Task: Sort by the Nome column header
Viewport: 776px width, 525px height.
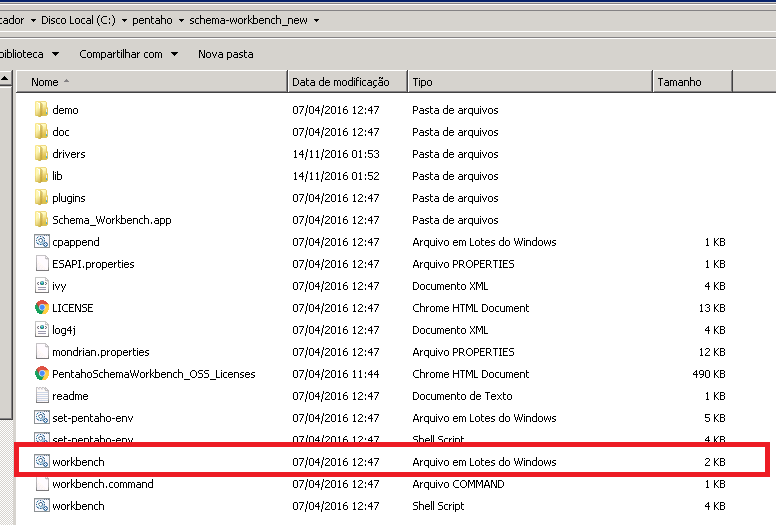Action: pyautogui.click(x=151, y=82)
